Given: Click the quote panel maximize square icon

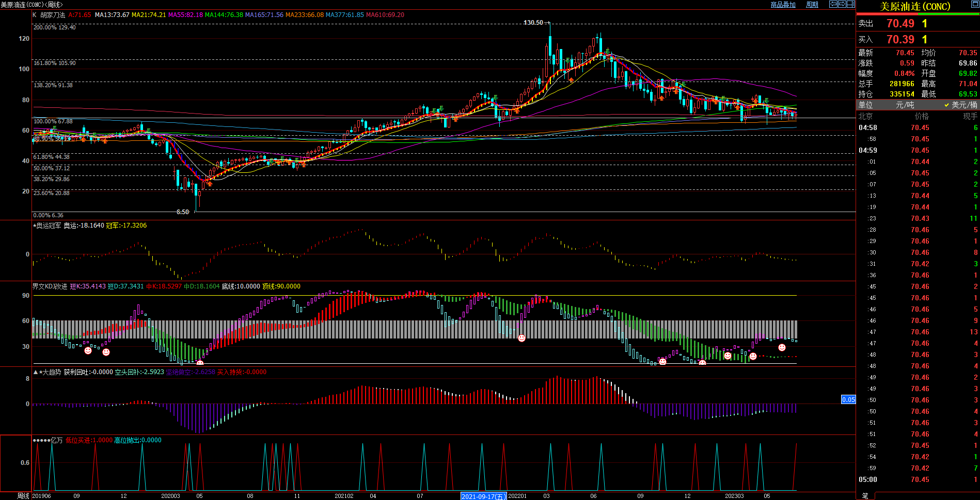Looking at the screenshot, I should (975, 4).
